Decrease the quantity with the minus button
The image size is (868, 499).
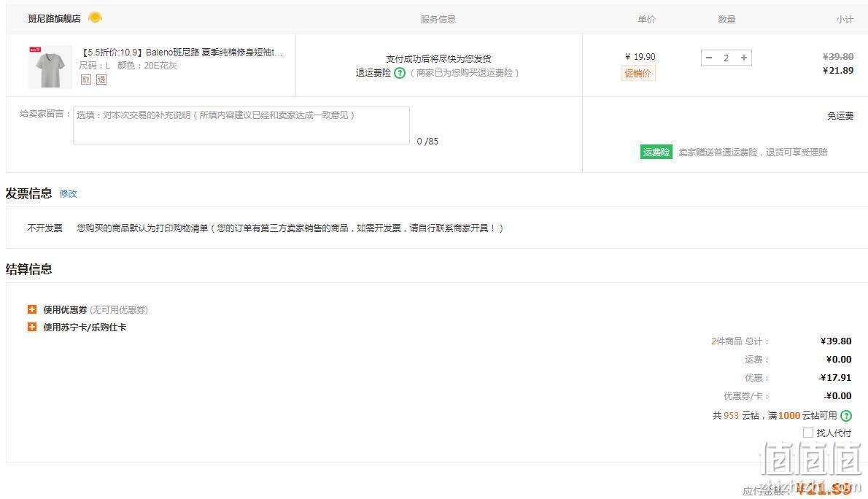tap(709, 58)
